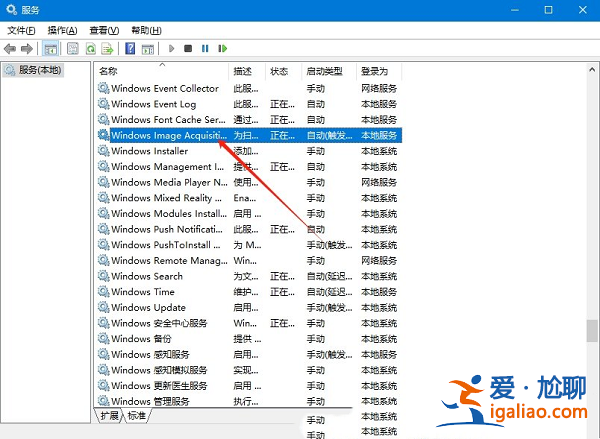
Task: Select Windows 备份 service
Action: click(x=249, y=339)
